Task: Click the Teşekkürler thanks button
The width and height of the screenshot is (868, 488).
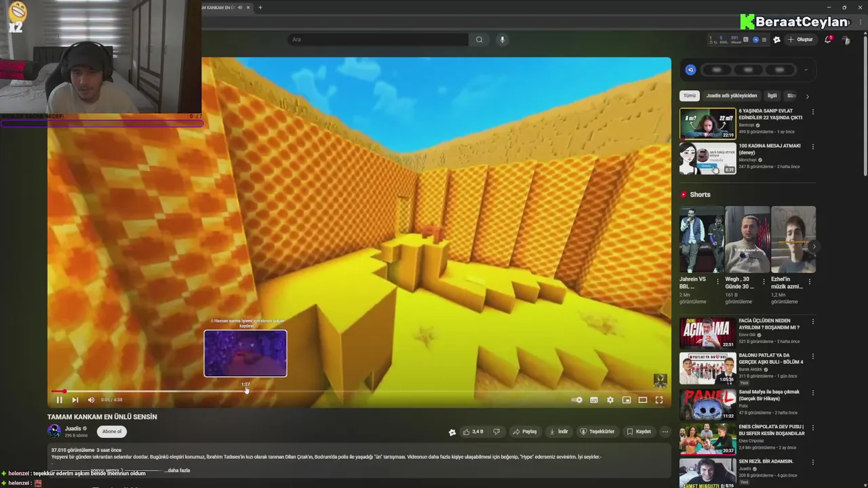Action: pyautogui.click(x=597, y=432)
